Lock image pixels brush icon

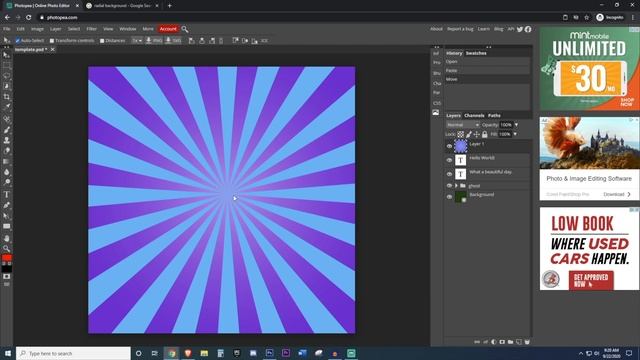[x=469, y=134]
